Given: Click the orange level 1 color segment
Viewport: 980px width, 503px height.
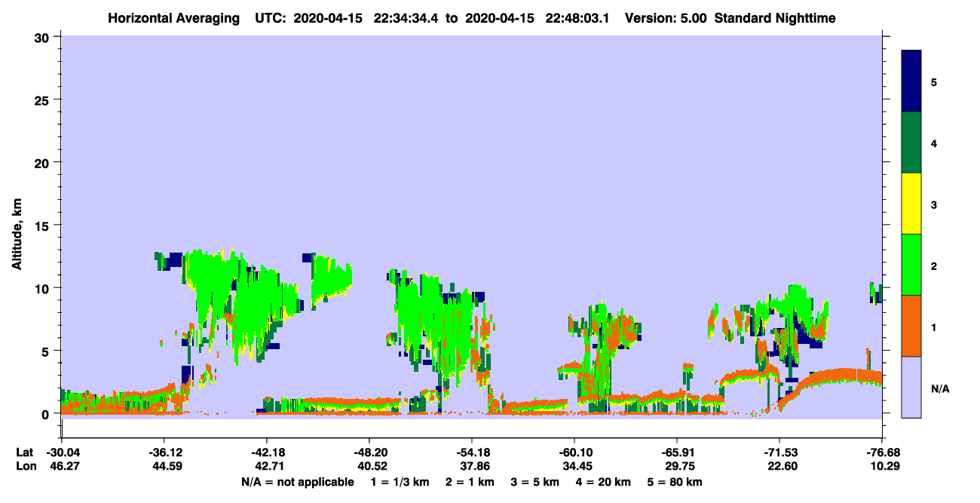Looking at the screenshot, I should point(911,326).
